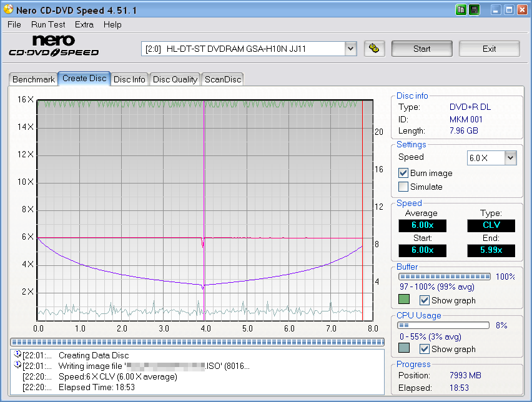
Task: Click the gray CPU Usage graph color swatch
Action: click(x=404, y=348)
